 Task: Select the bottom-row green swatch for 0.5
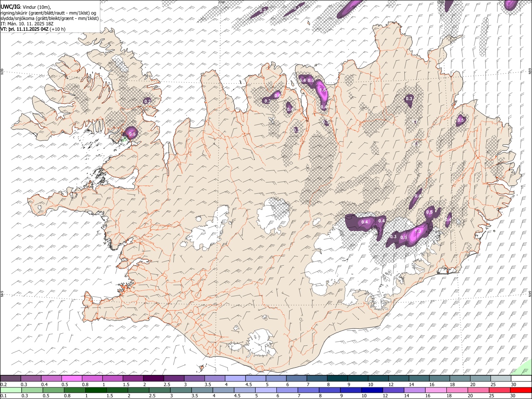coord(53,390)
